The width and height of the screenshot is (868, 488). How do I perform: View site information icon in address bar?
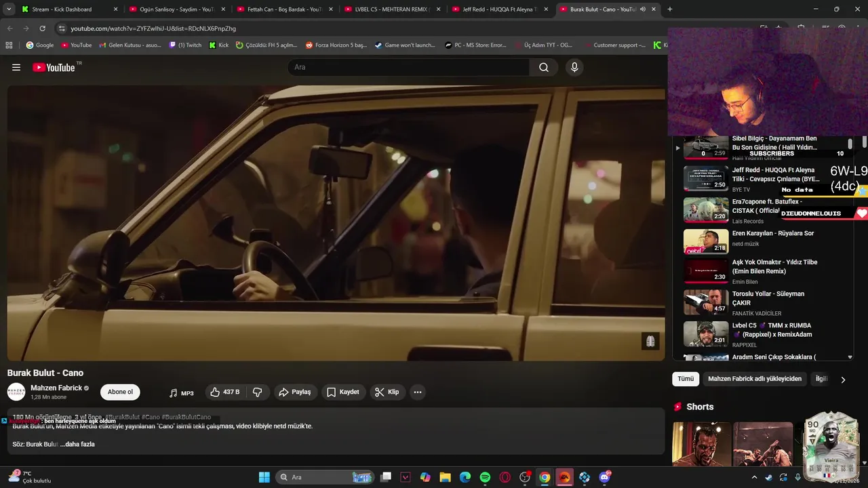tap(62, 28)
